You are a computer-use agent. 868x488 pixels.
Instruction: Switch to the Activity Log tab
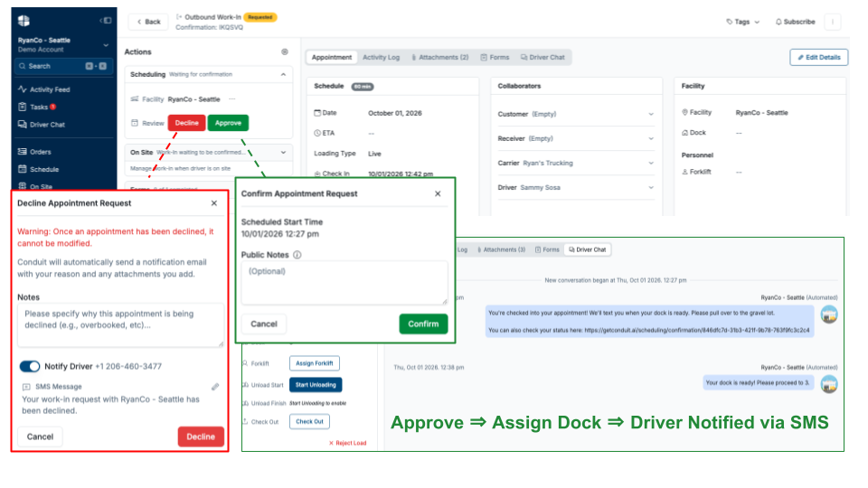pos(381,57)
